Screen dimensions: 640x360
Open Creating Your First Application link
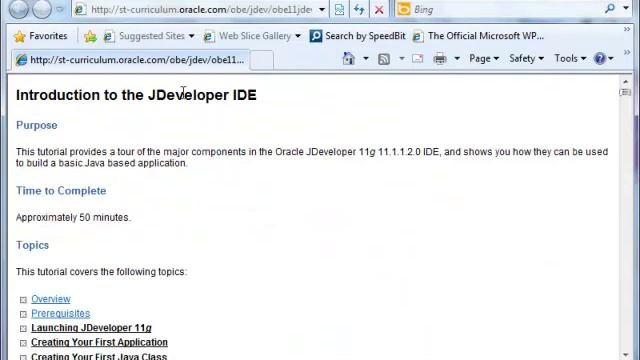(99, 342)
